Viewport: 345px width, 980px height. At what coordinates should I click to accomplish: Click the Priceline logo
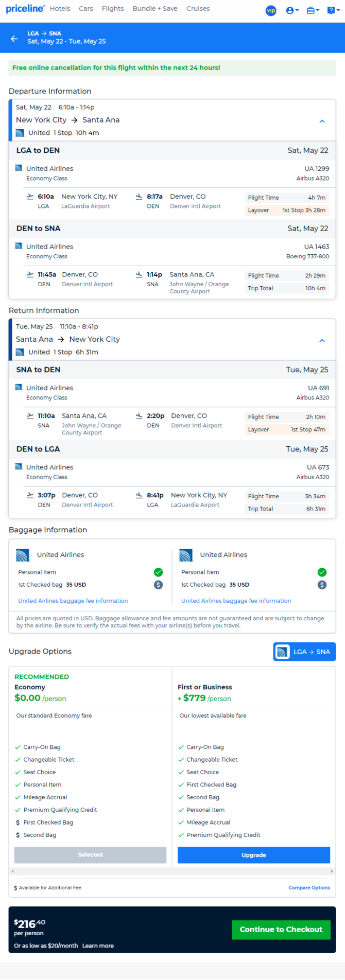[x=25, y=9]
